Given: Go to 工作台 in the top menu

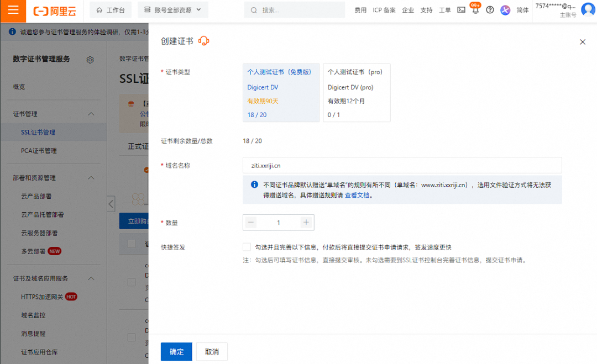Looking at the screenshot, I should click(110, 10).
